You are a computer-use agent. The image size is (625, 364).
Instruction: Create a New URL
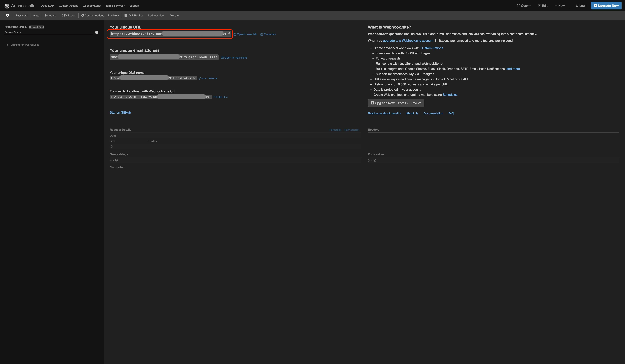(x=560, y=6)
